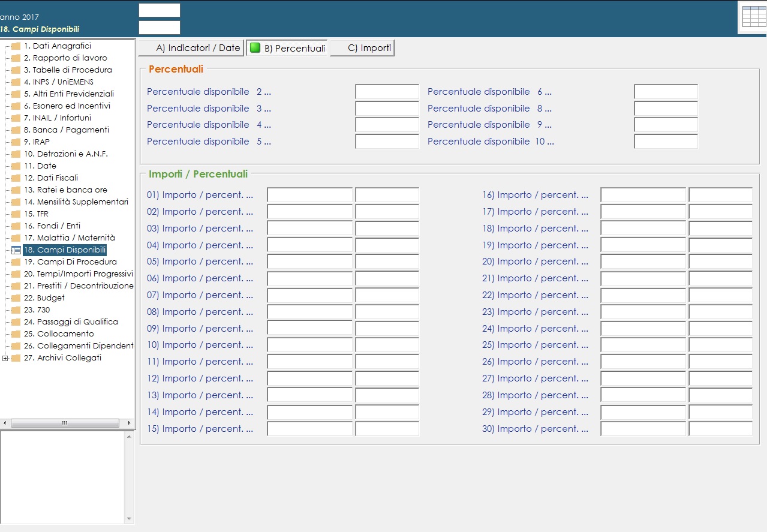Focus the Percentuale disponibile 10 field

coord(666,142)
